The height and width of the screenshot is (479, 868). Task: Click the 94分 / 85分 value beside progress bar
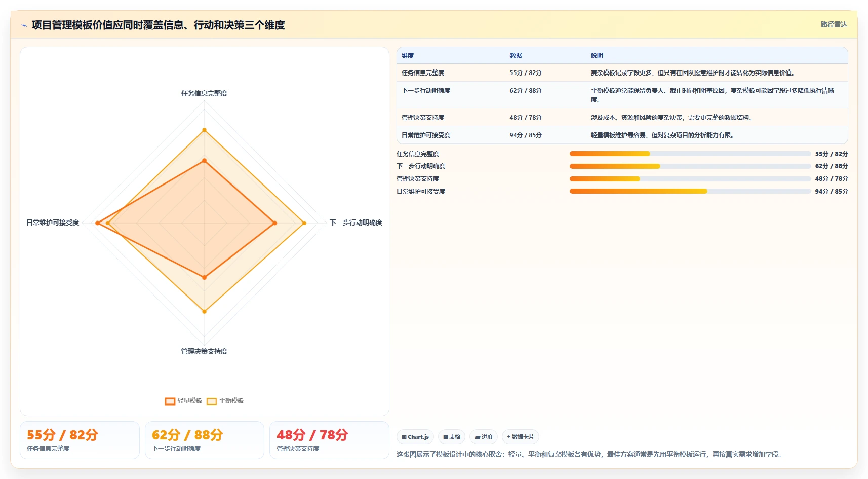click(x=832, y=192)
